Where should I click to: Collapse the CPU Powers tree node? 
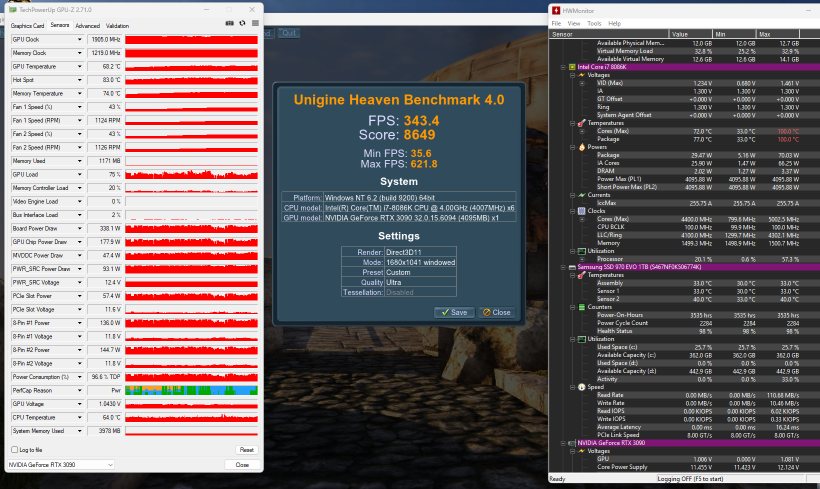tap(573, 147)
